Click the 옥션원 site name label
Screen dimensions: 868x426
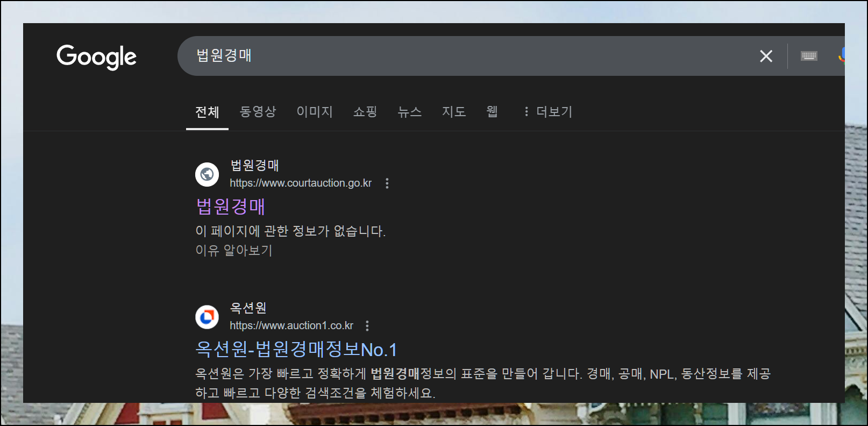tap(248, 308)
